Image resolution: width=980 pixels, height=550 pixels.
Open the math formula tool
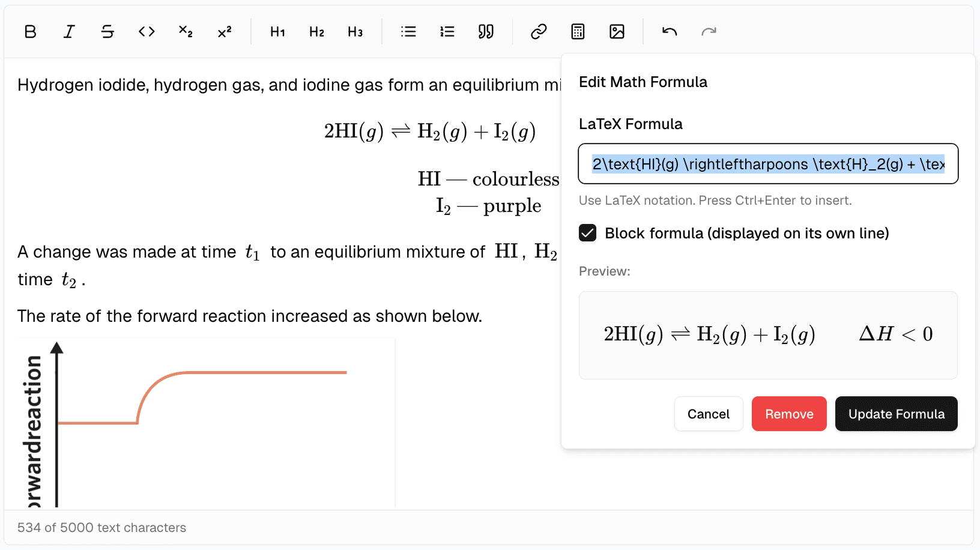(577, 31)
